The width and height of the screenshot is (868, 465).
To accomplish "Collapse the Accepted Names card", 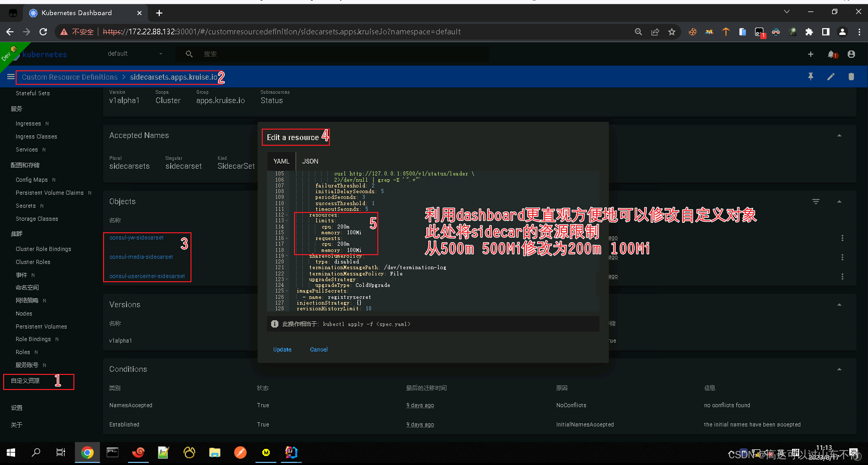I will click(x=839, y=135).
